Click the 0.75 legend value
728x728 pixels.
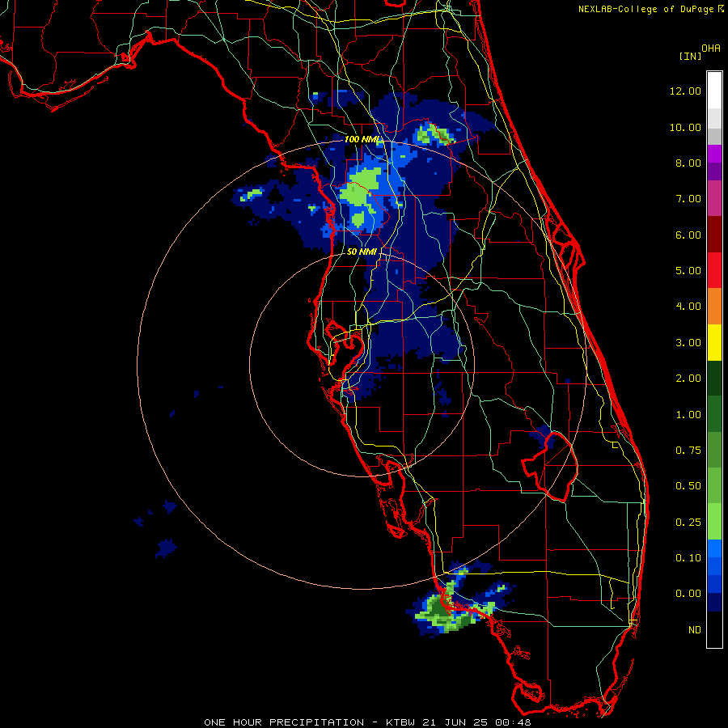(688, 451)
